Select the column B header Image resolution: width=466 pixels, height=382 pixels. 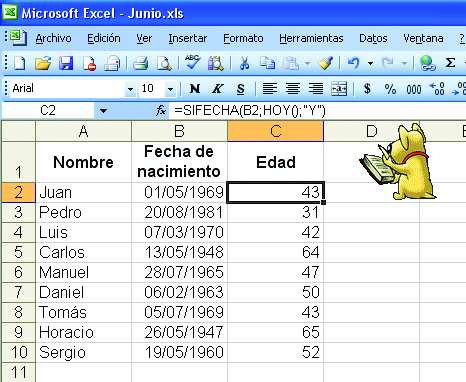tap(179, 131)
